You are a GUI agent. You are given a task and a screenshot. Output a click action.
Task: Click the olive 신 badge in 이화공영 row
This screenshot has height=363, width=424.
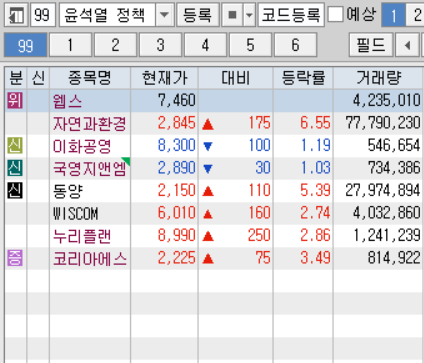[15, 145]
